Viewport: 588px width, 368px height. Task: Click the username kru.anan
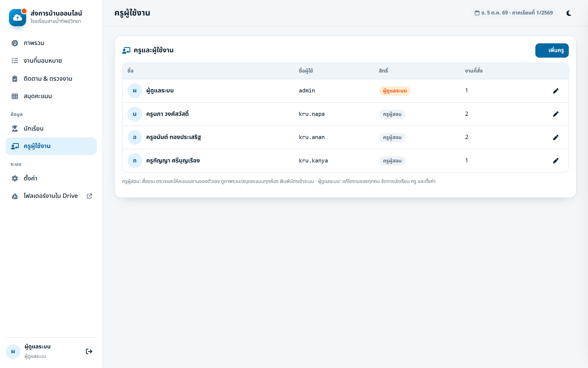[312, 137]
